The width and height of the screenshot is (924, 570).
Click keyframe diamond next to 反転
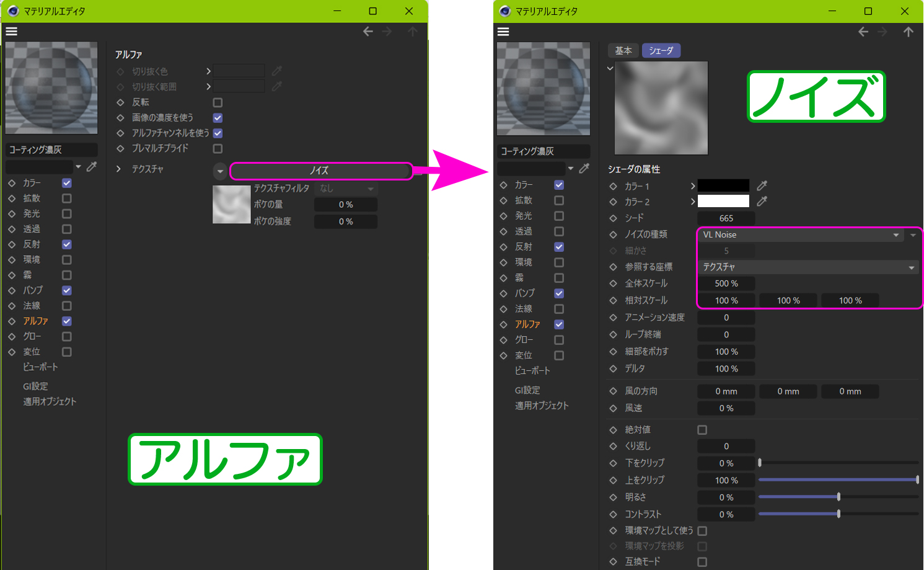pyautogui.click(x=120, y=102)
